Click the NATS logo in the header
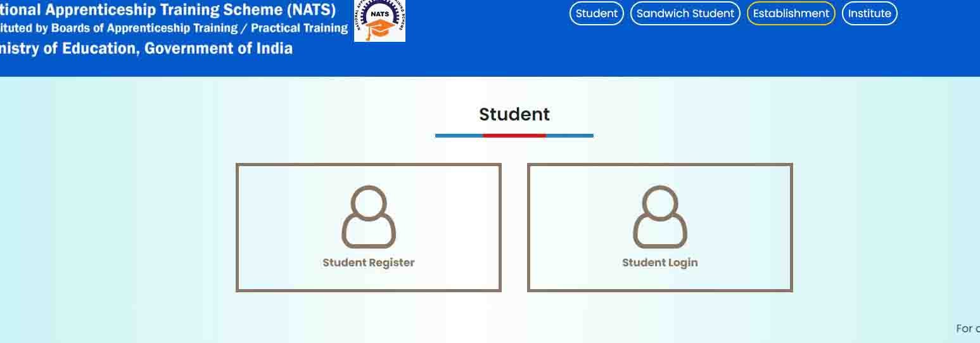 (379, 21)
